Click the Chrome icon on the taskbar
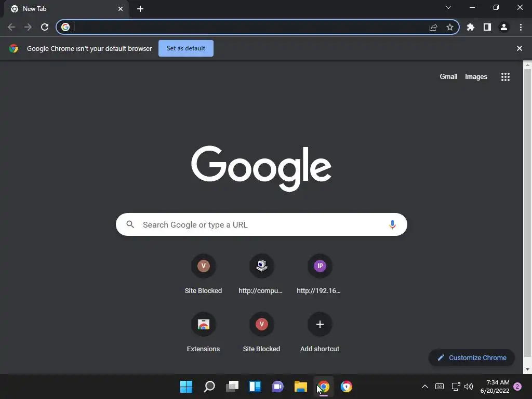Viewport: 532px width, 399px height. click(323, 387)
